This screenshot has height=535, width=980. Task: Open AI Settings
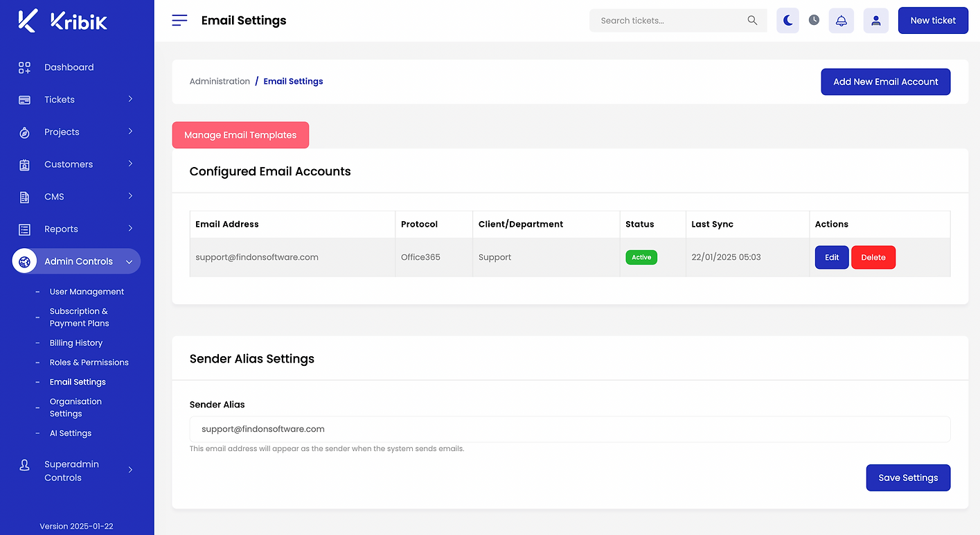coord(71,433)
